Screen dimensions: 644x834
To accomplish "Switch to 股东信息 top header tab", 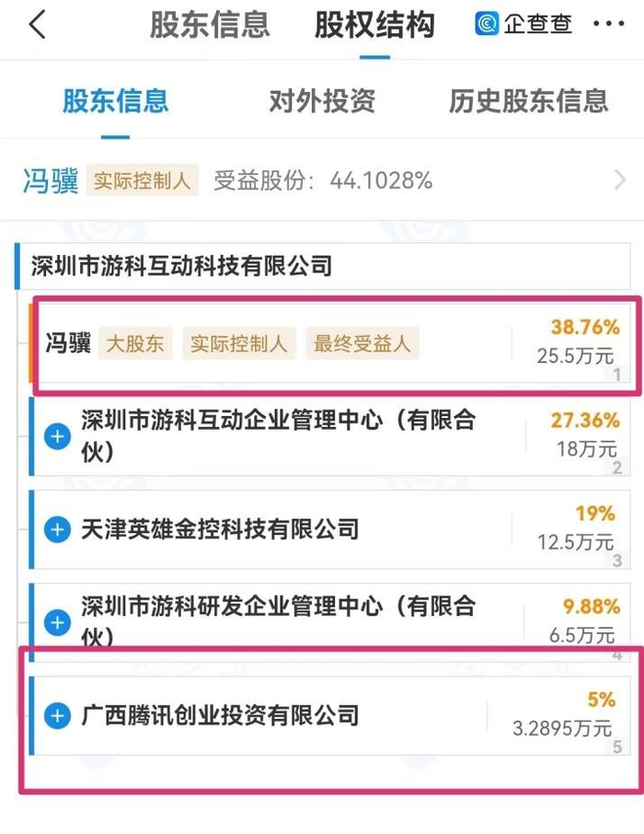I will pyautogui.click(x=210, y=25).
